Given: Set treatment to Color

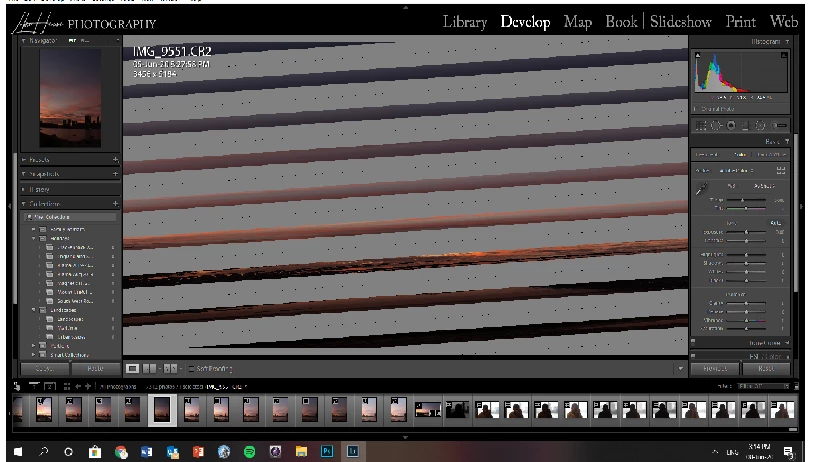Looking at the screenshot, I should tap(740, 155).
